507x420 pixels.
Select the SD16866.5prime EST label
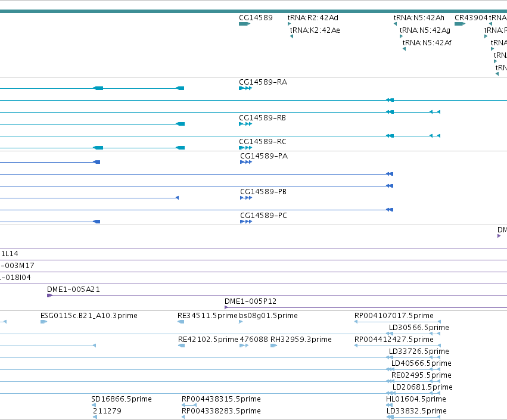(122, 399)
